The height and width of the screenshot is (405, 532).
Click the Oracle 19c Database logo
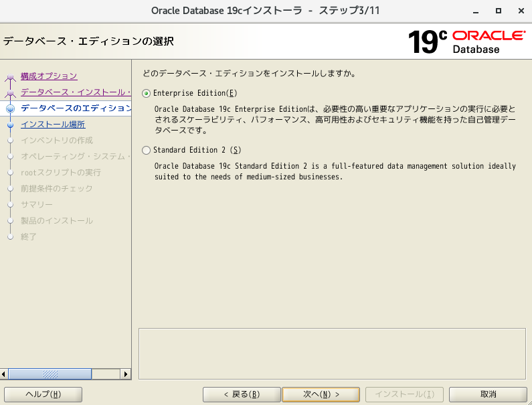tap(466, 42)
